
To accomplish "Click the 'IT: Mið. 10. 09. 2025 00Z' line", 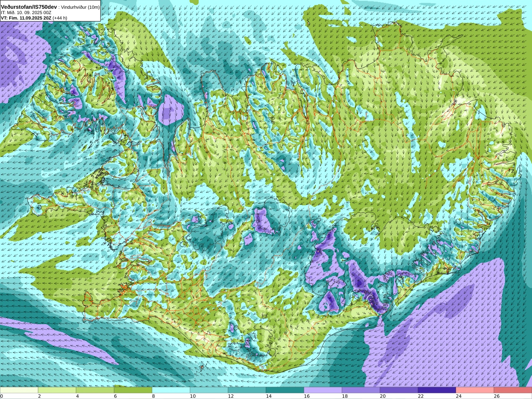I will (x=26, y=13).
